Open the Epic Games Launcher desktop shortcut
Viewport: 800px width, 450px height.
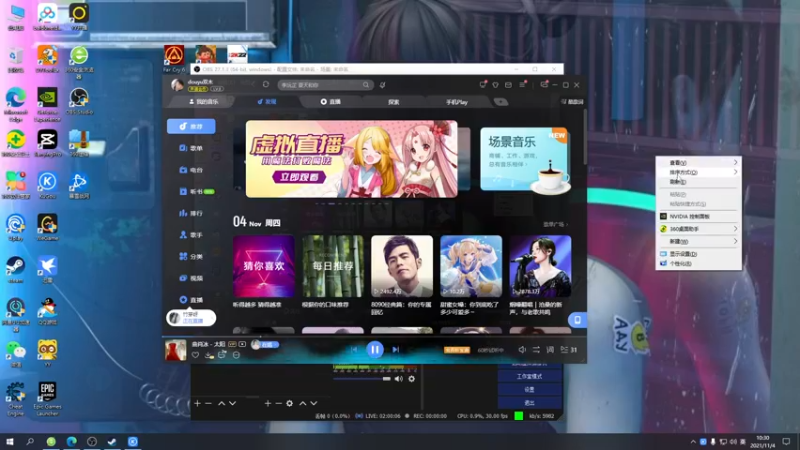[x=47, y=398]
